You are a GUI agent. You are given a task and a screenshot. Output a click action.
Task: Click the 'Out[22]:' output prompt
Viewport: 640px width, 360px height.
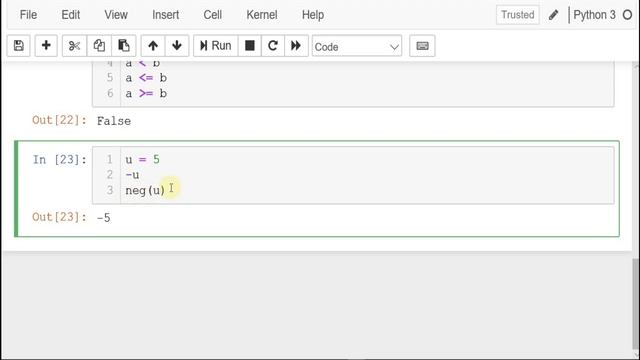click(x=60, y=120)
